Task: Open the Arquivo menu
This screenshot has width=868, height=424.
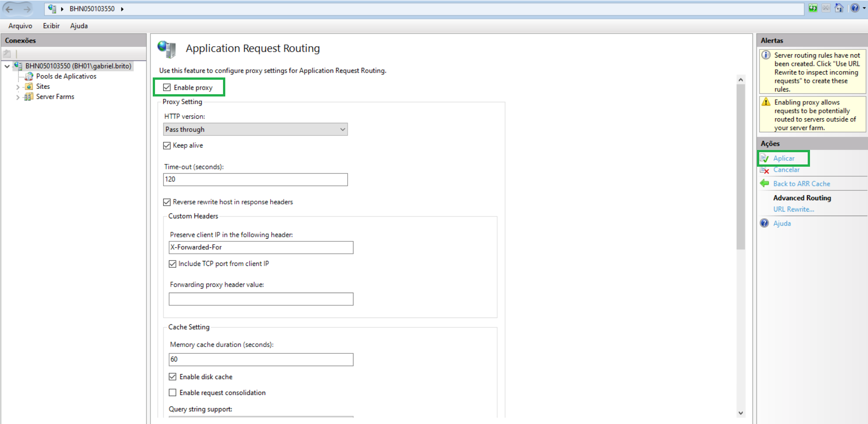Action: click(x=20, y=26)
